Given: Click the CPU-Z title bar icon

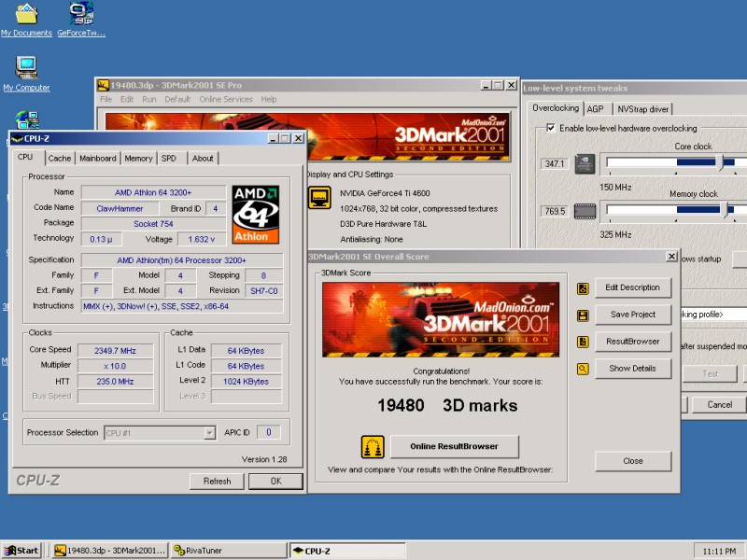Looking at the screenshot, I should point(17,138).
